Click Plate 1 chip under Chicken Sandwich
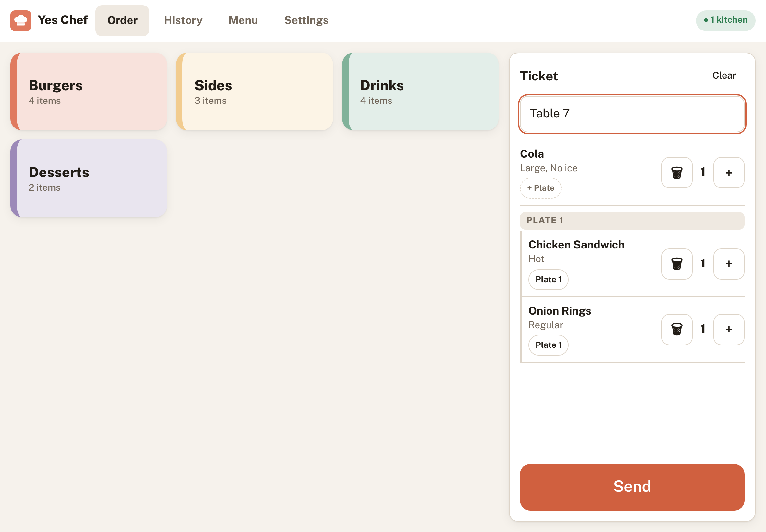 point(548,279)
